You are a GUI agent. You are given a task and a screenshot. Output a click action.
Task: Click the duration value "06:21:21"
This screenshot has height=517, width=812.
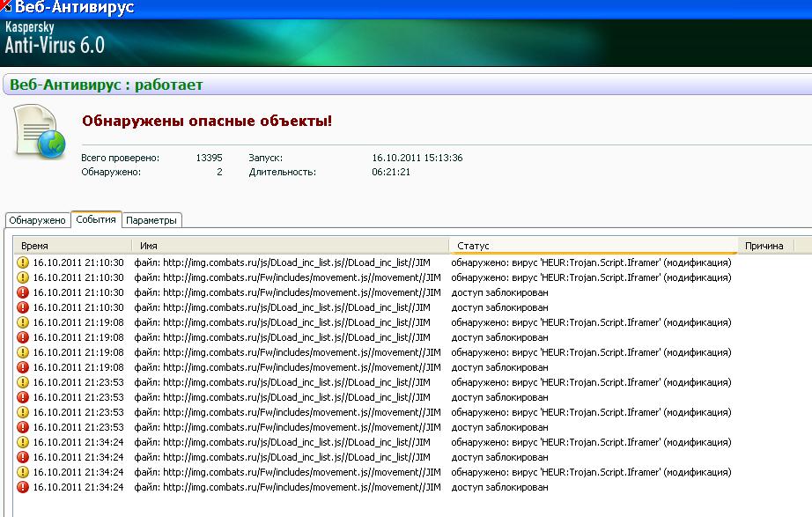[x=391, y=172]
